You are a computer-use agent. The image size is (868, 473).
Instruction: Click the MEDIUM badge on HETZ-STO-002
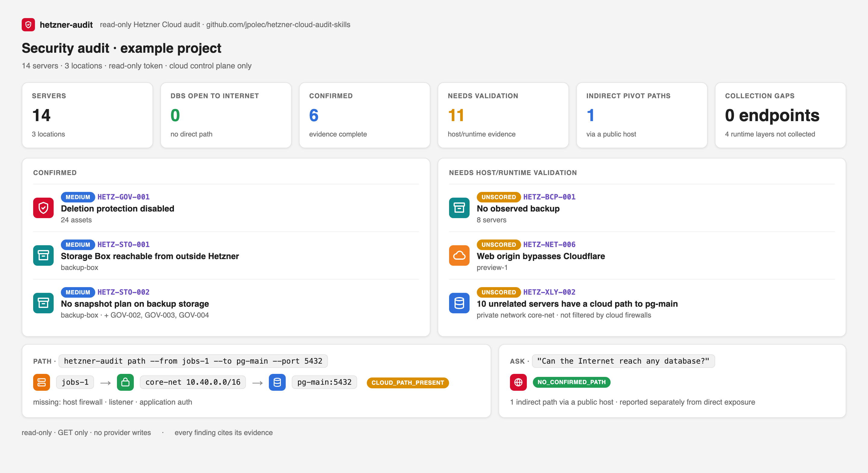pos(78,292)
